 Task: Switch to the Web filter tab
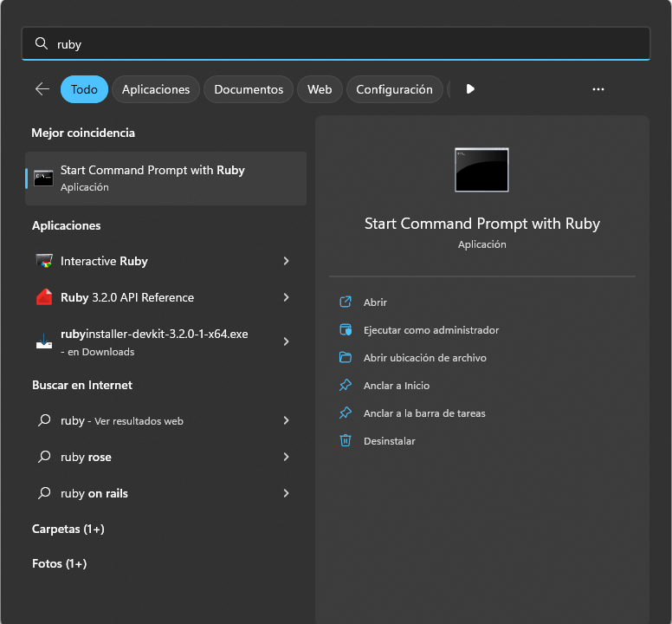pyautogui.click(x=320, y=89)
